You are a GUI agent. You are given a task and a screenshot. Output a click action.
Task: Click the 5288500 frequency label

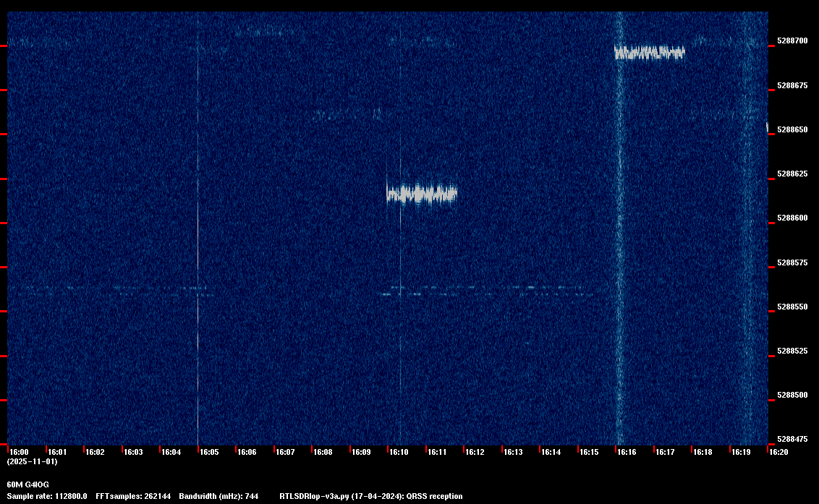[792, 396]
